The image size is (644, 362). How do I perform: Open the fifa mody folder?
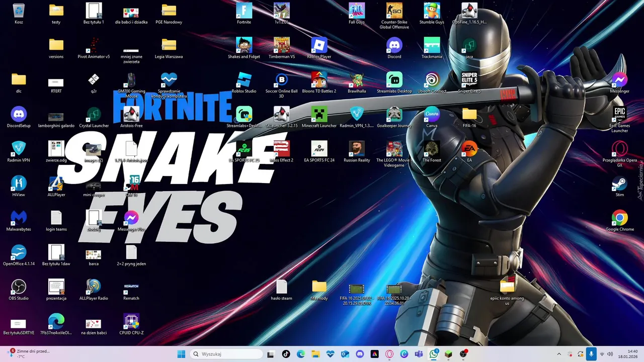pos(319,290)
